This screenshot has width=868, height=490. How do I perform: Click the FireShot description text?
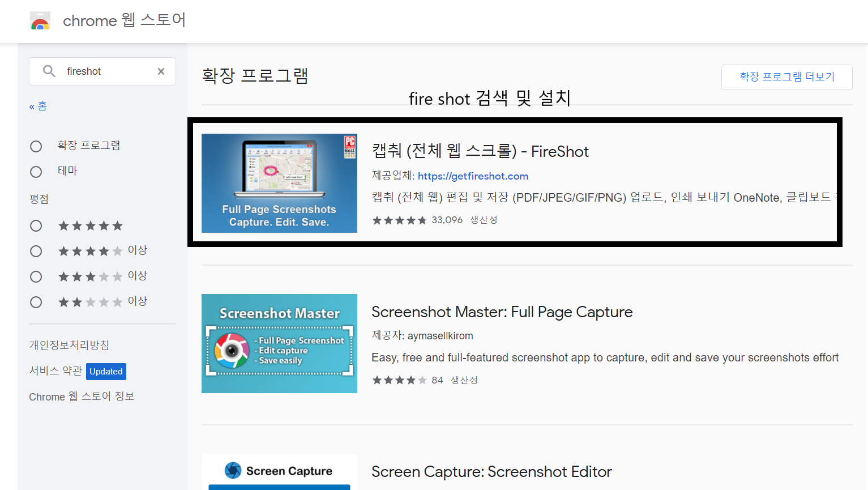pyautogui.click(x=604, y=197)
